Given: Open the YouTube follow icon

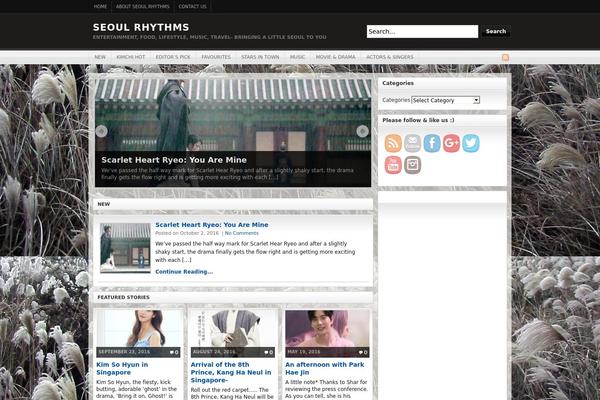Looking at the screenshot, I should [393, 165].
